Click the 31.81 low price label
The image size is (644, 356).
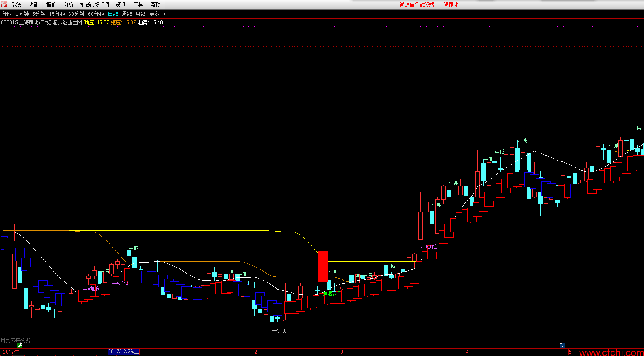tap(283, 331)
